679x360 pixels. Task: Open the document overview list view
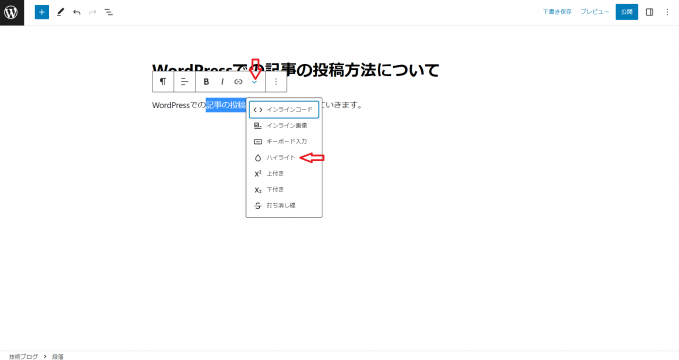coord(109,12)
